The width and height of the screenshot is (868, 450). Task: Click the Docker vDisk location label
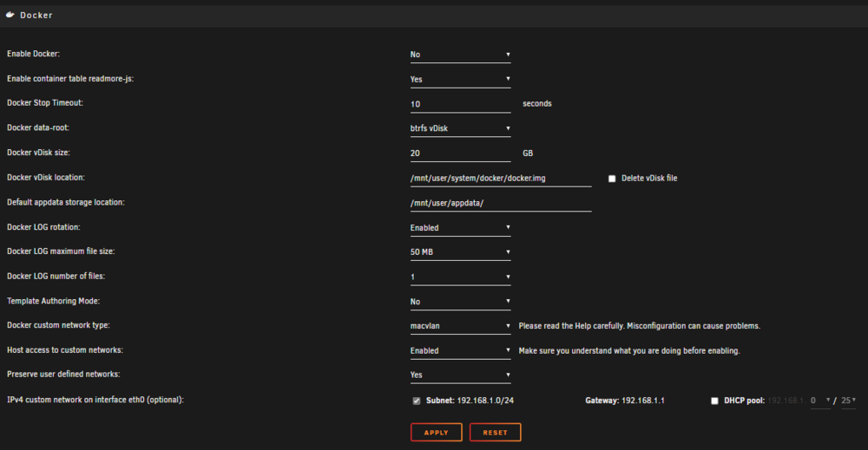point(46,178)
